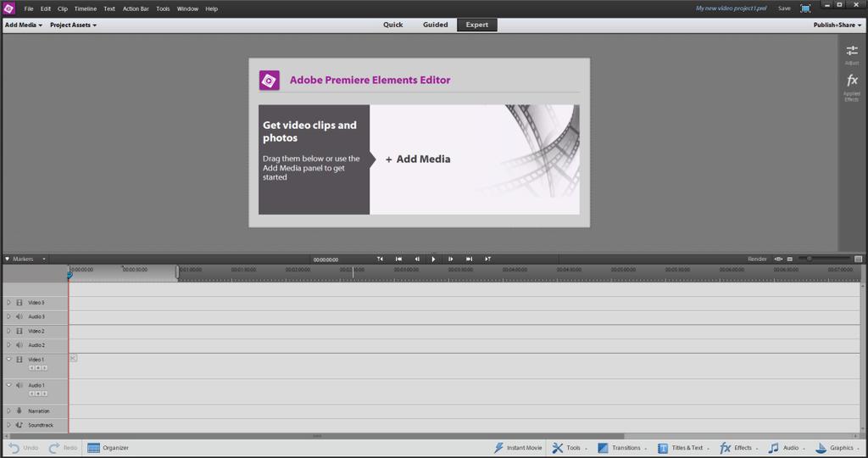The height and width of the screenshot is (458, 868).
Task: Launch Instant Movie
Action: tap(518, 448)
